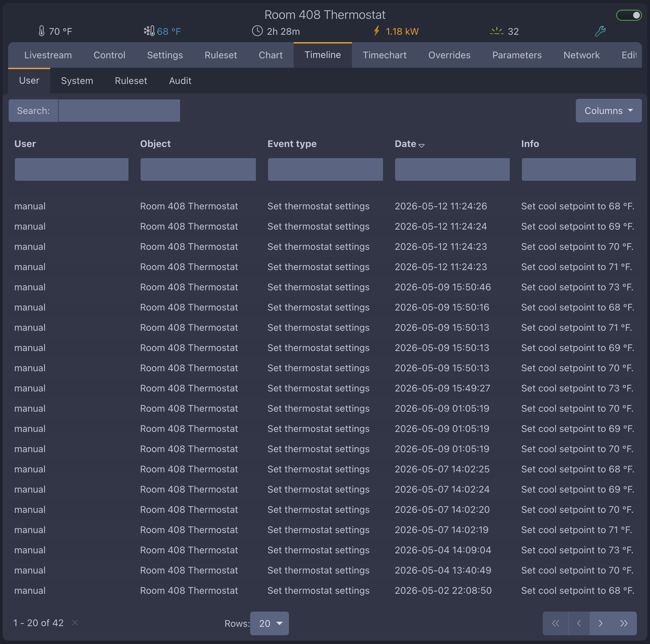Select the row dated 2026-05-07 14:02:24
The height and width of the screenshot is (644, 650).
325,489
